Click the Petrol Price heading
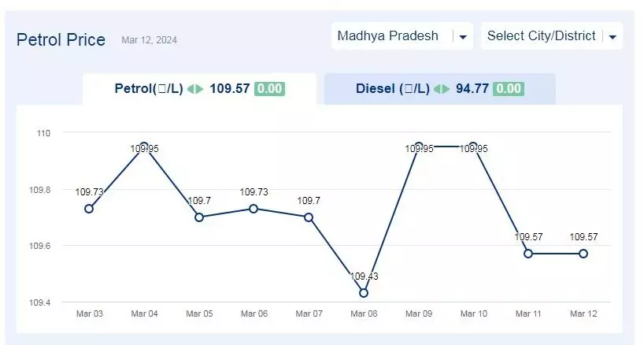The width and height of the screenshot is (644, 345). tap(61, 40)
